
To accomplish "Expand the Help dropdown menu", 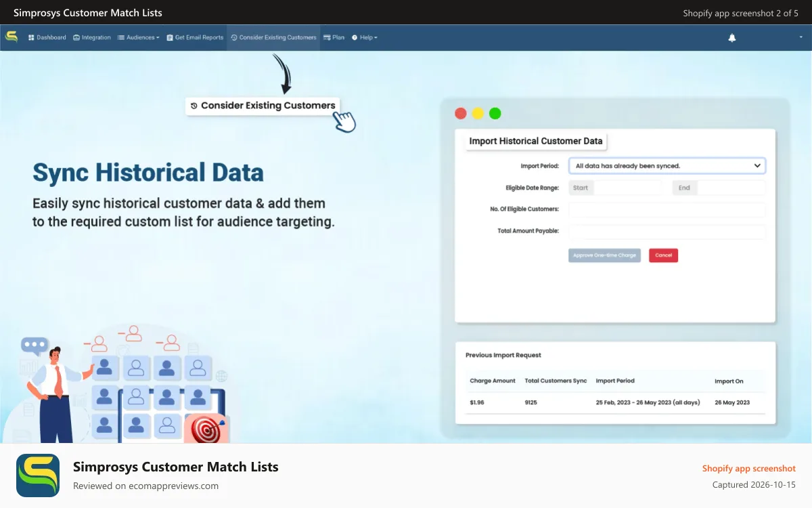I will pyautogui.click(x=365, y=37).
